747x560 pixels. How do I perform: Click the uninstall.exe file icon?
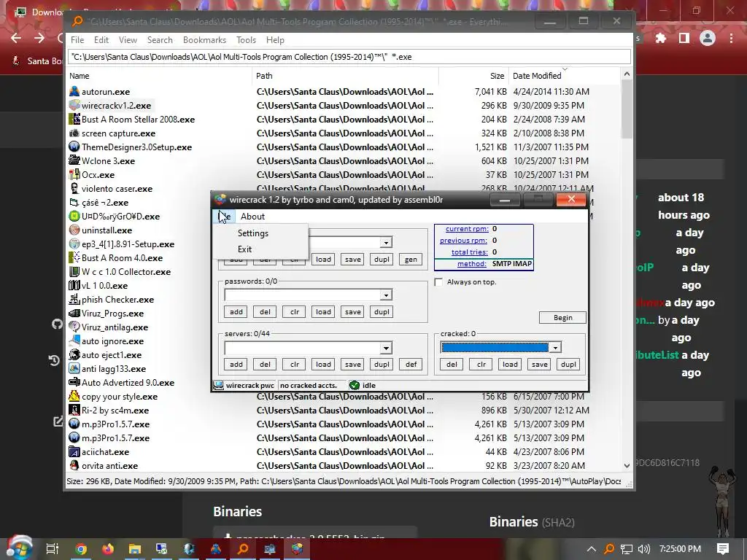pos(74,230)
